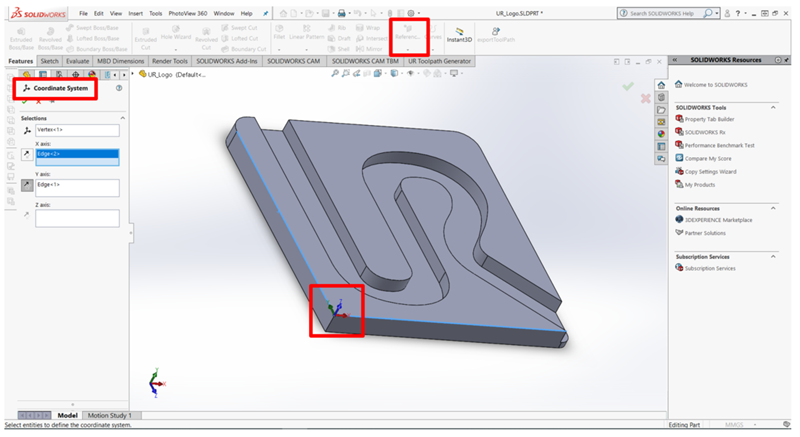Click the origin Vertex<1> selection field
Image resolution: width=800 pixels, height=437 pixels.
[77, 130]
